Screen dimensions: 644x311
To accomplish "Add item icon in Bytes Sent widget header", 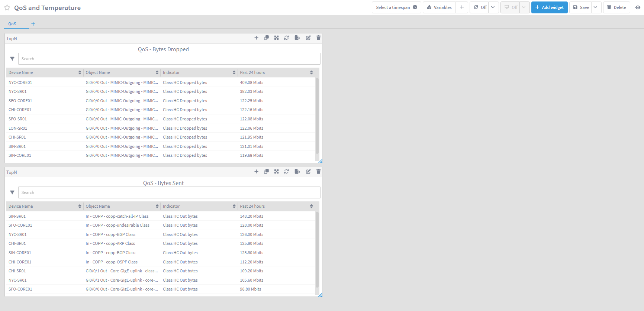I will tap(256, 172).
